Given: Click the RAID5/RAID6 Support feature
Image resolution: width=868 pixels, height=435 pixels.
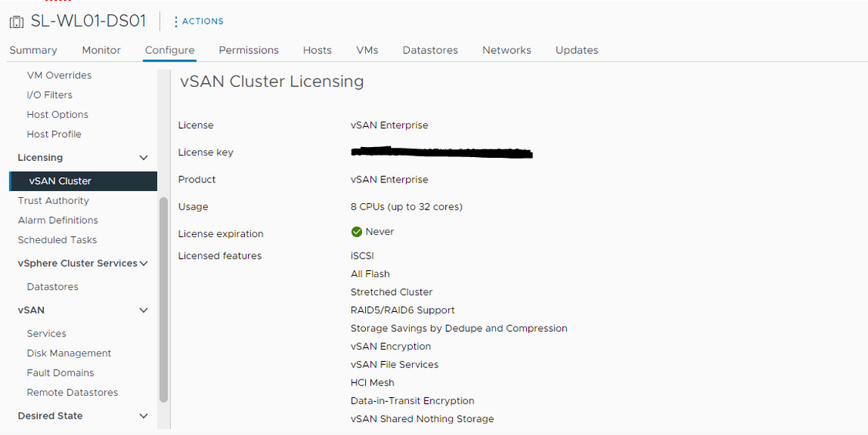Looking at the screenshot, I should click(403, 310).
